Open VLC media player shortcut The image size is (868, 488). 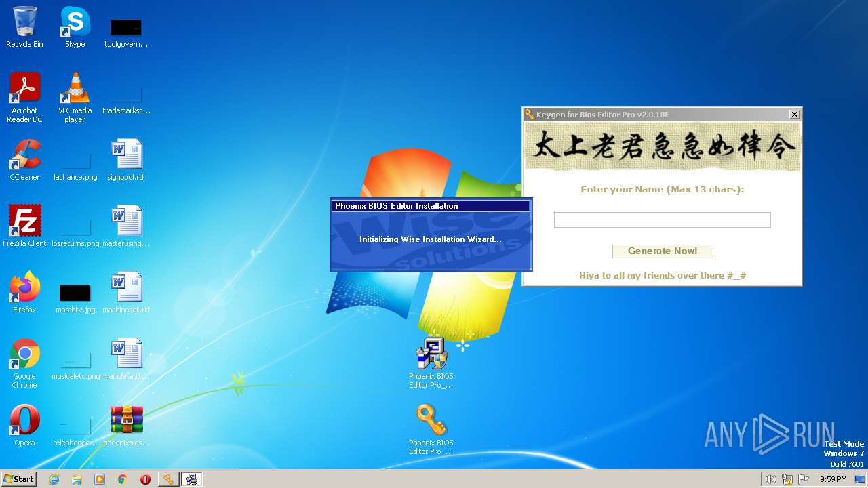(x=75, y=97)
